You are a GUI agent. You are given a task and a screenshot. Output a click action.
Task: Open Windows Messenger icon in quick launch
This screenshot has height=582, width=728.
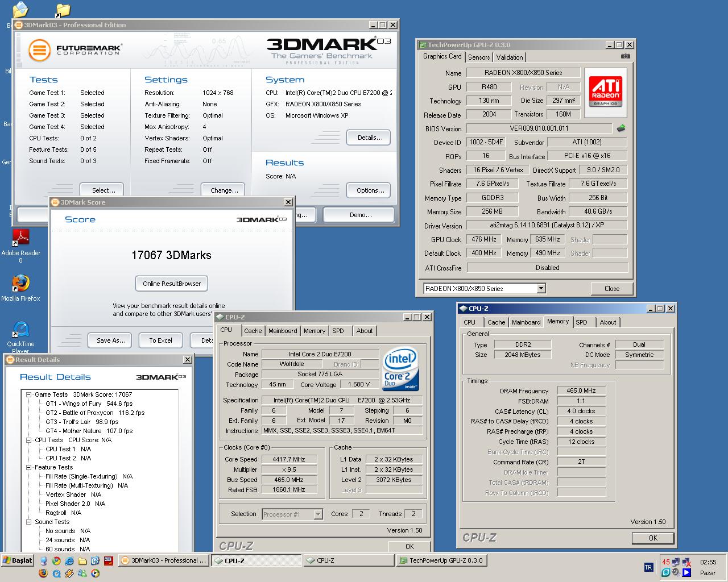pyautogui.click(x=82, y=573)
